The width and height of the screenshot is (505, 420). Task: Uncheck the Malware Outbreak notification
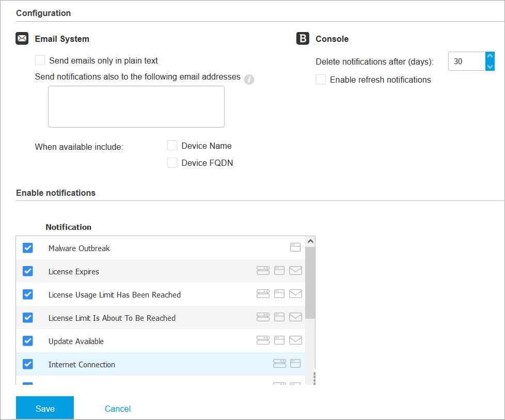pyautogui.click(x=28, y=248)
